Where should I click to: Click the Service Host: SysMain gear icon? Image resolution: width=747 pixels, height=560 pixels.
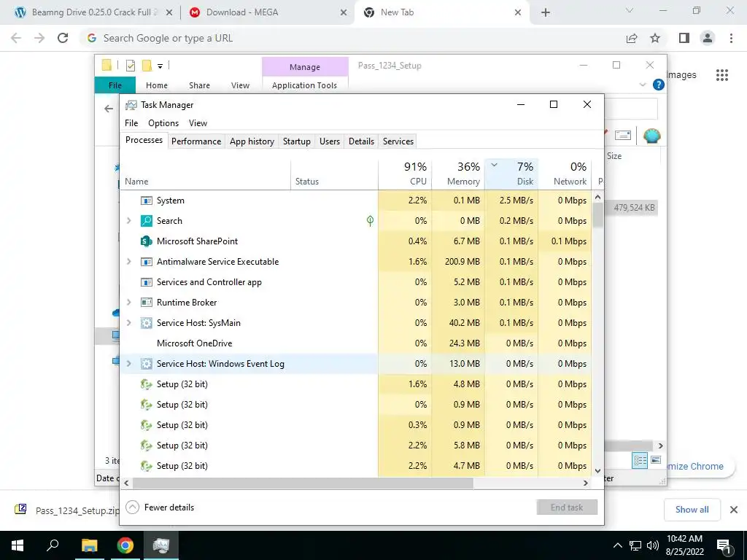146,323
